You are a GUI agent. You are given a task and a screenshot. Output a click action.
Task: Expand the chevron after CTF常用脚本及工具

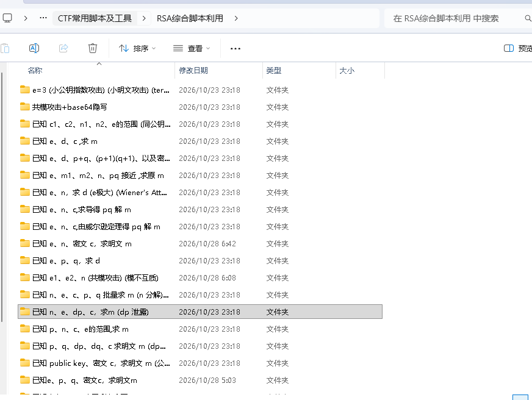click(144, 18)
